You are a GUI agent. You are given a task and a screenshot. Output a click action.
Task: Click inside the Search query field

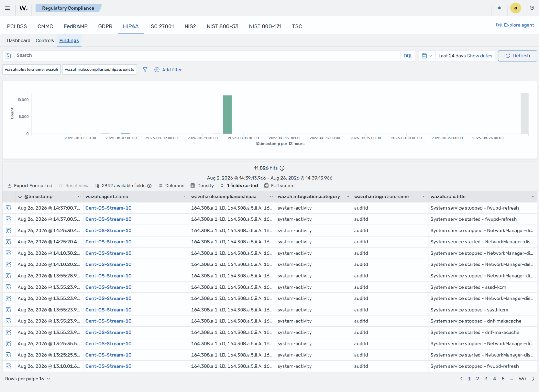pyautogui.click(x=207, y=56)
